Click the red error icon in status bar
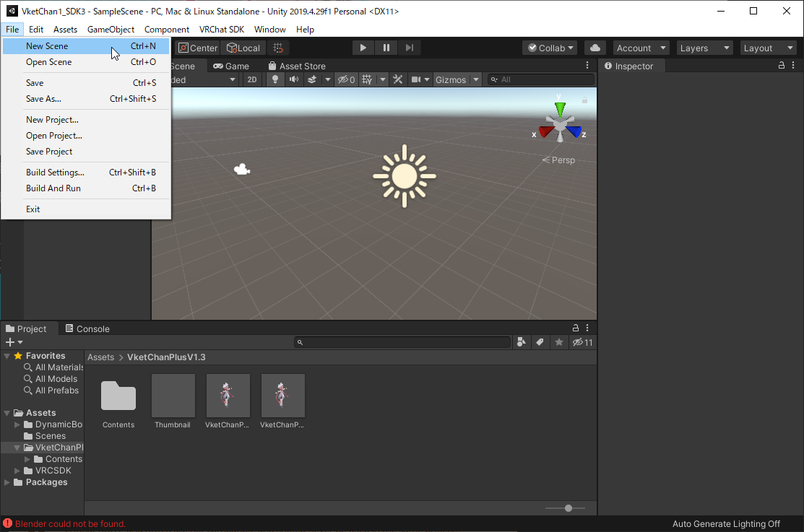This screenshot has width=804, height=532. pos(7,523)
